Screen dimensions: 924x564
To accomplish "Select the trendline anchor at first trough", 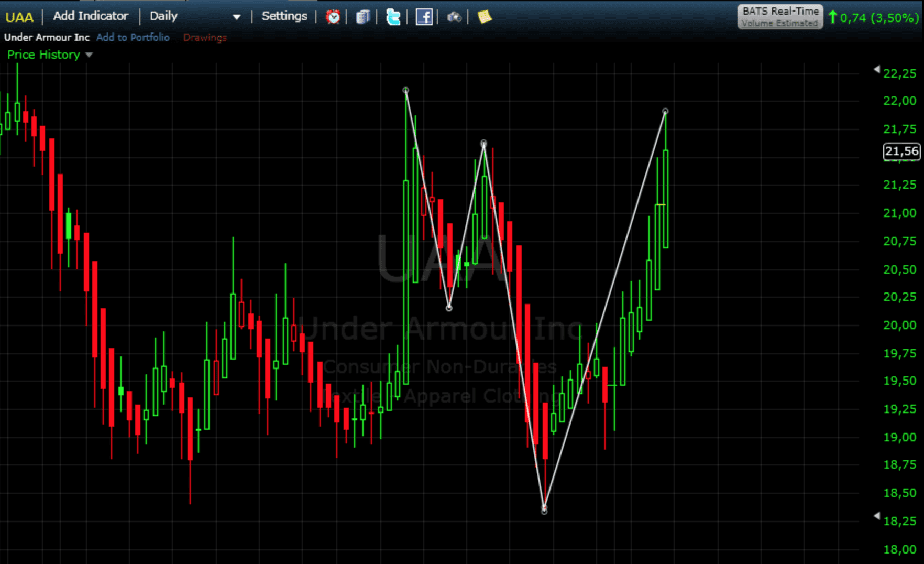I will 449,308.
